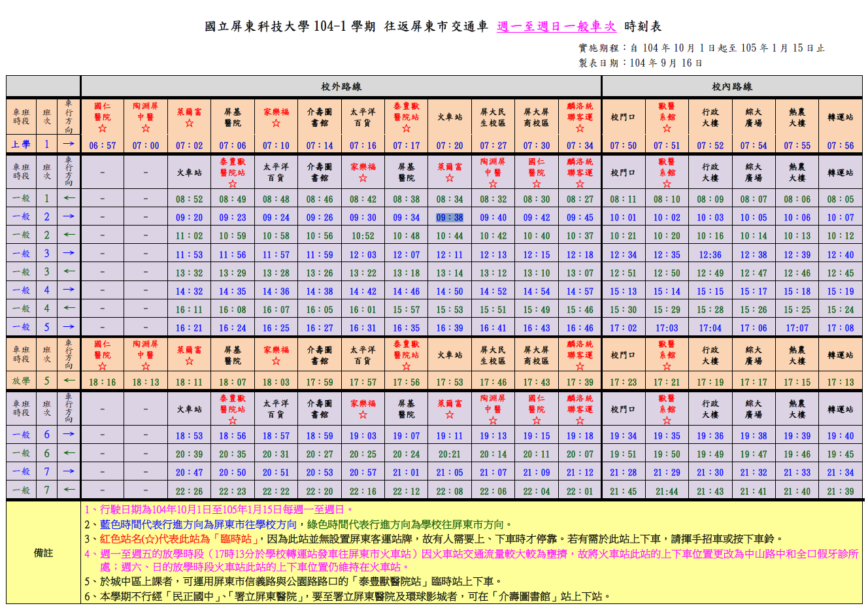Viewport: 868px width, 608px height.
Task: Click the 10 : 12 time cell
Action: coord(841,236)
